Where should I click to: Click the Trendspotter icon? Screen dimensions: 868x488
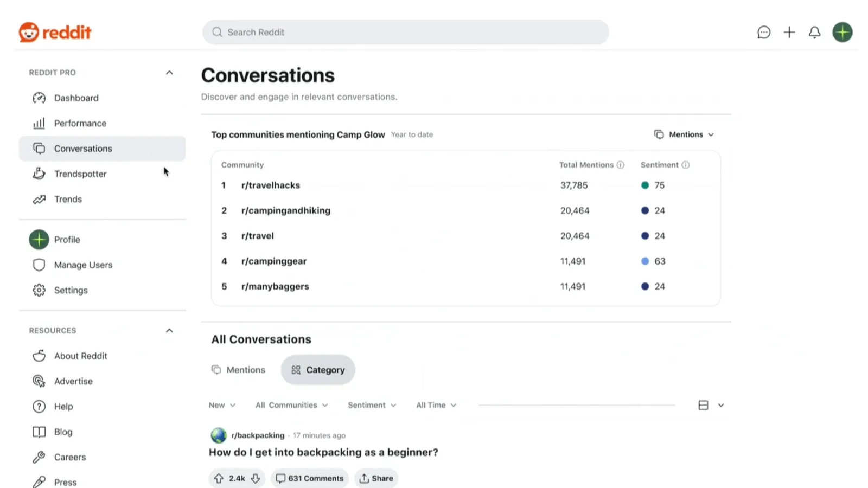click(x=39, y=174)
